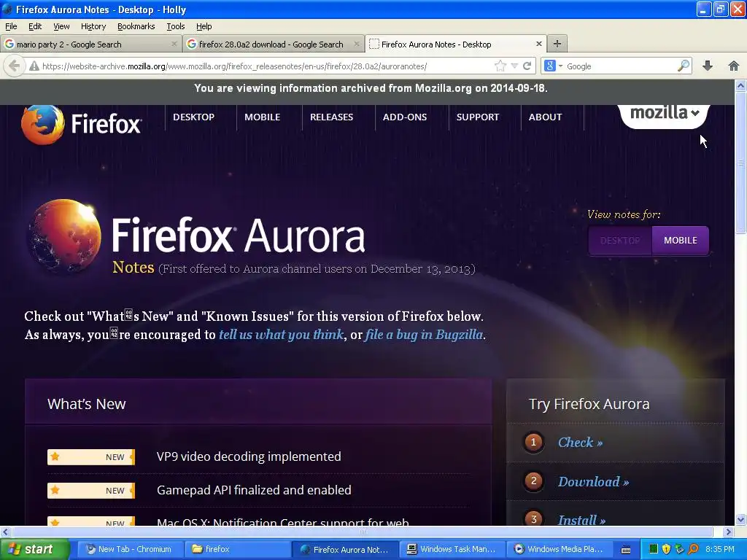Open the Tools menu
Viewport: 747px width, 560px height.
[175, 26]
